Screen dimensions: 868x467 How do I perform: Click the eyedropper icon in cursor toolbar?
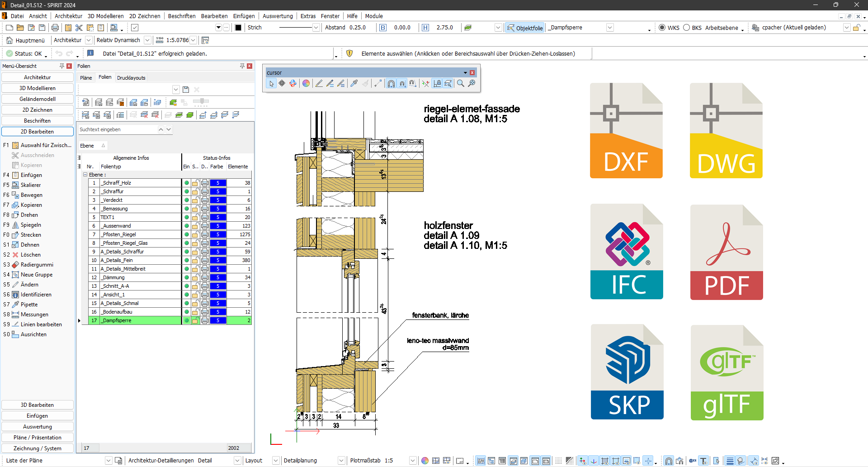[354, 83]
